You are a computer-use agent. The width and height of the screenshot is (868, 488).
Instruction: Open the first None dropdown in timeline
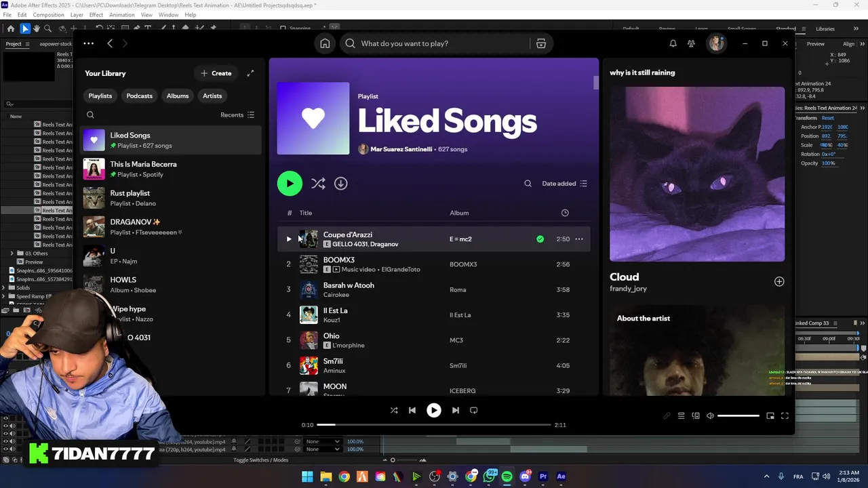(322, 442)
